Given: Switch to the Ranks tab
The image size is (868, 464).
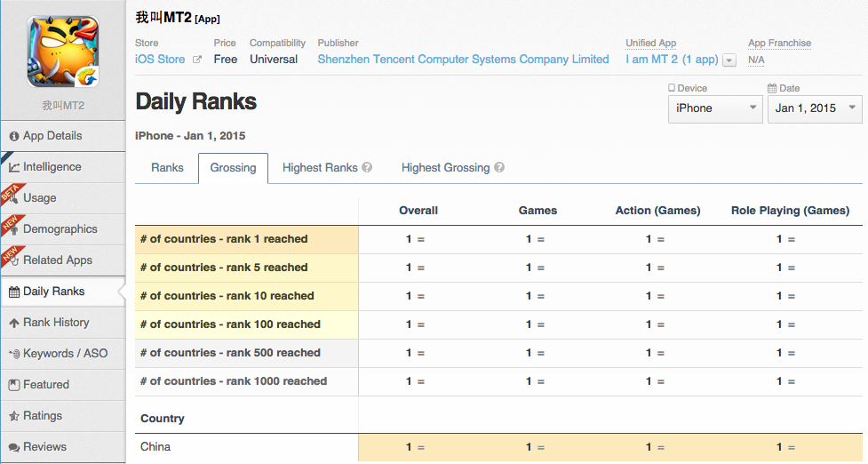Looking at the screenshot, I should point(167,168).
